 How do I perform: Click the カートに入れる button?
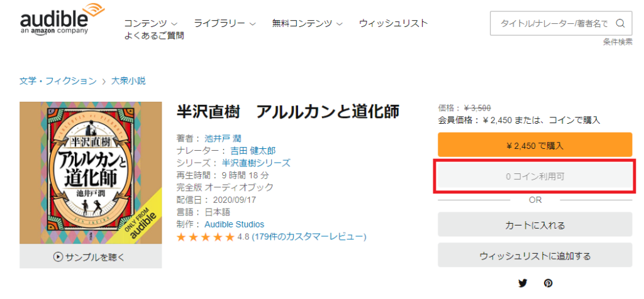click(535, 225)
